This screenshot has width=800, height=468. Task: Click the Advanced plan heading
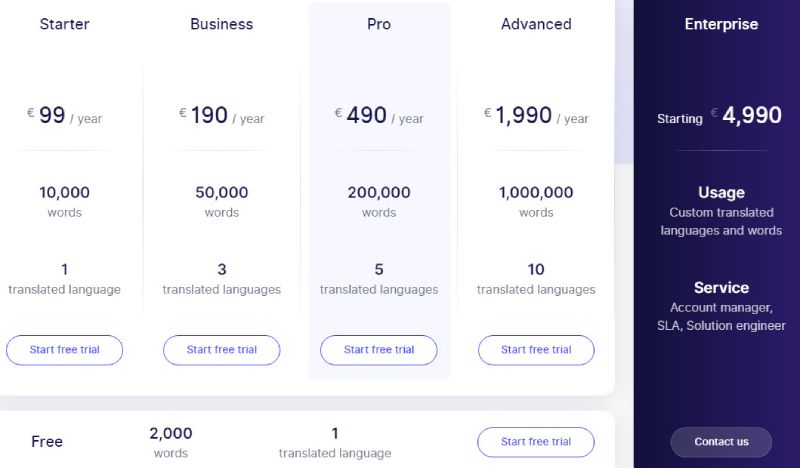536,24
